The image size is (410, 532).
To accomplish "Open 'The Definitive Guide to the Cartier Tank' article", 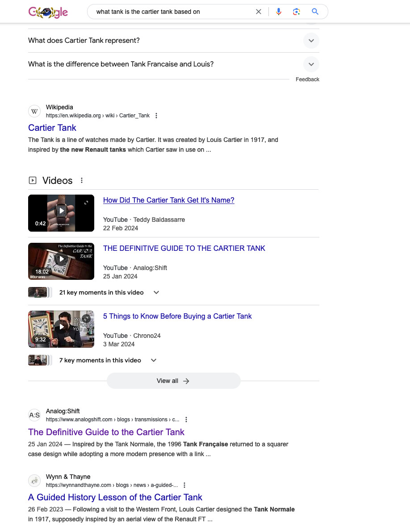I will (106, 432).
